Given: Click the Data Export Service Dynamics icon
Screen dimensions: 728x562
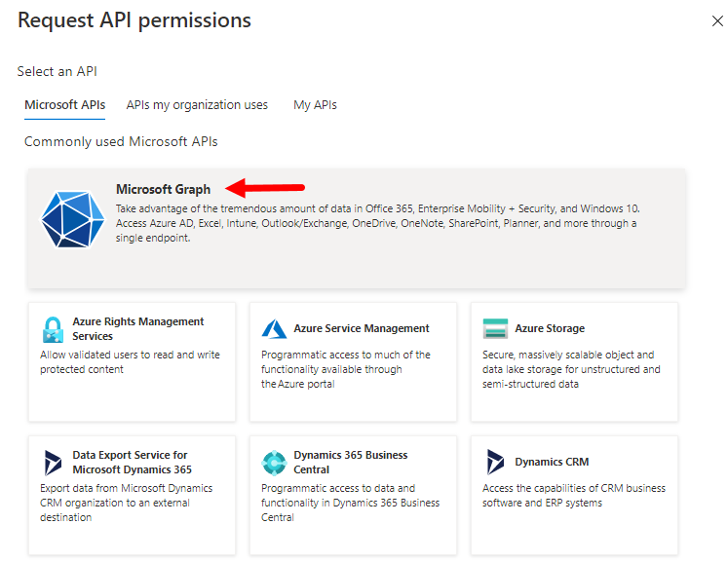Looking at the screenshot, I should tap(53, 463).
